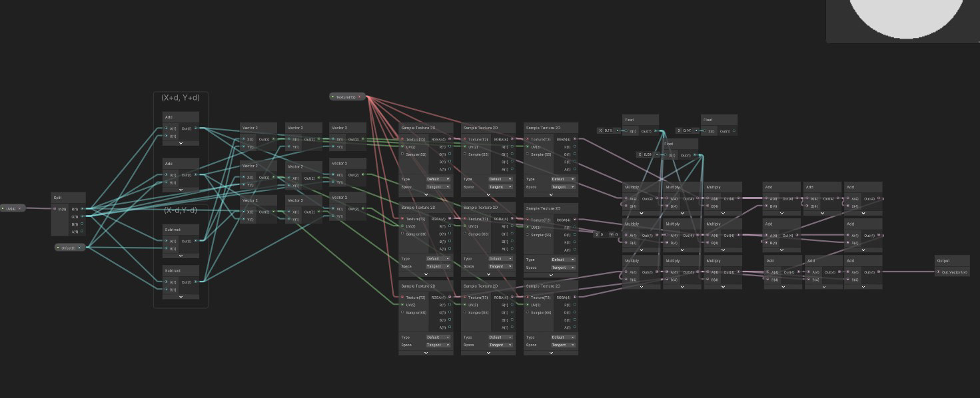Select the (X-d,Y-d) group label
980x398 pixels.
pos(181,210)
